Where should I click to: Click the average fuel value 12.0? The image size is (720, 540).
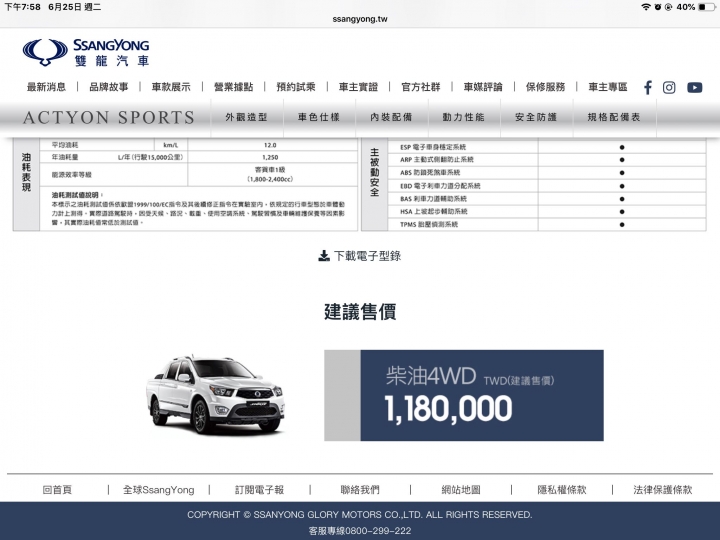click(270, 145)
